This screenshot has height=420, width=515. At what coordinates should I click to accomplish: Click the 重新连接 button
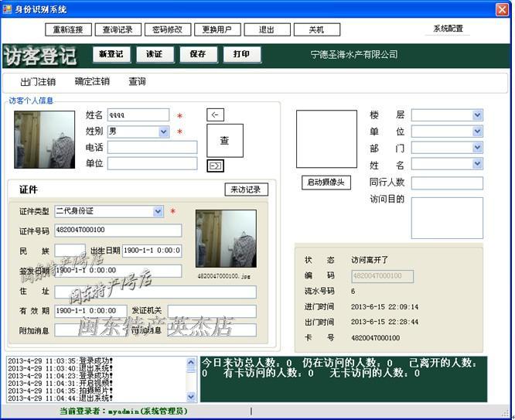coord(68,29)
